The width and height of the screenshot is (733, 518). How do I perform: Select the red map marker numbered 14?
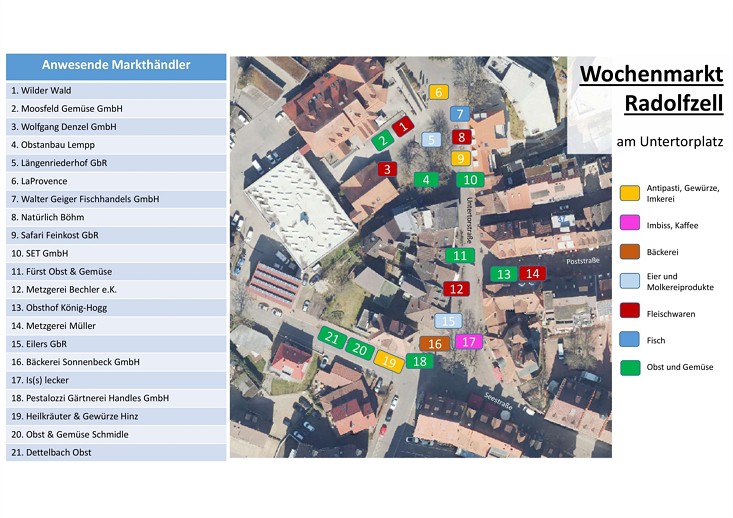click(533, 273)
